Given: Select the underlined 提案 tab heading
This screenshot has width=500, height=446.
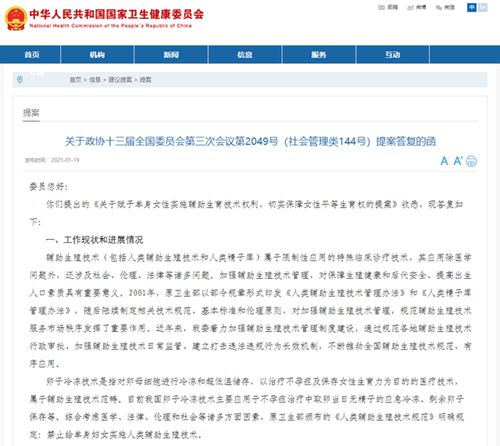Looking at the screenshot, I should pyautogui.click(x=31, y=113).
